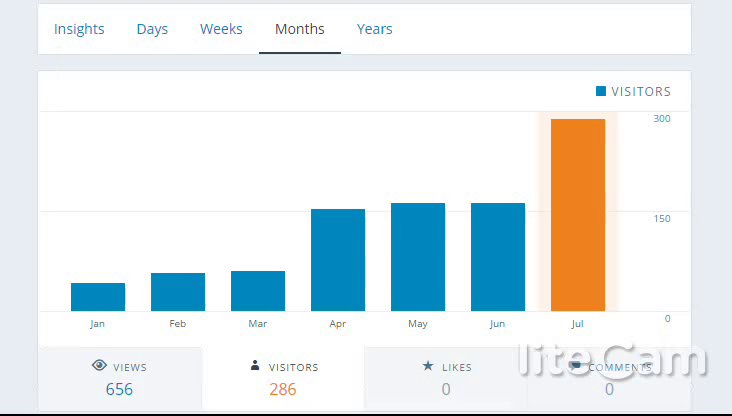732x416 pixels.
Task: Select the June visitors bar
Action: click(x=498, y=257)
